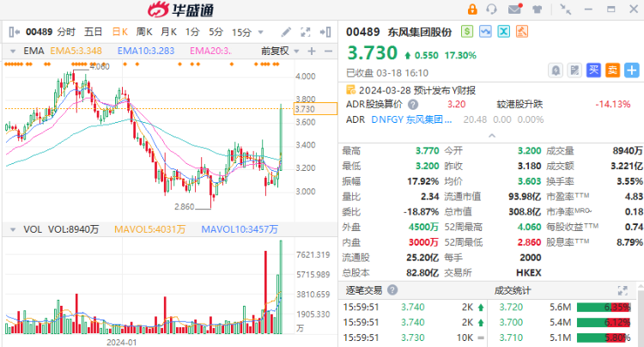644x347 pixels.
Task: Switch to 分时 intraday chart
Action: point(66,32)
